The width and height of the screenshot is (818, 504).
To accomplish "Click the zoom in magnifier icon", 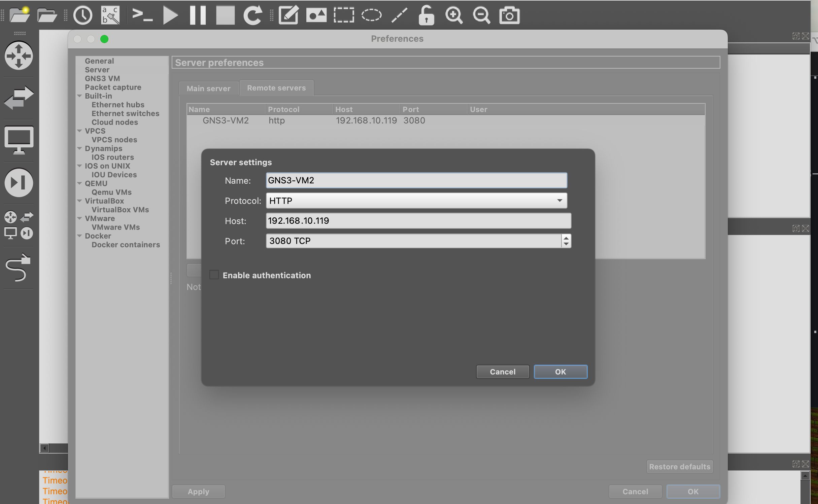I will pos(454,15).
